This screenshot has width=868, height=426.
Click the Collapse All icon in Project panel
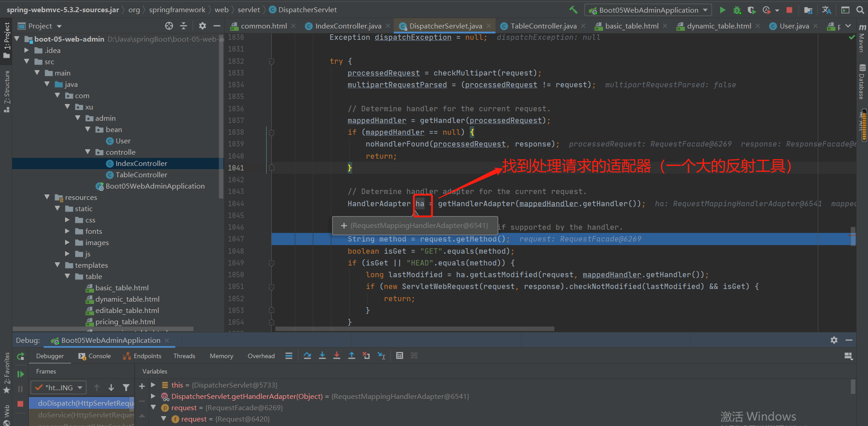point(184,26)
